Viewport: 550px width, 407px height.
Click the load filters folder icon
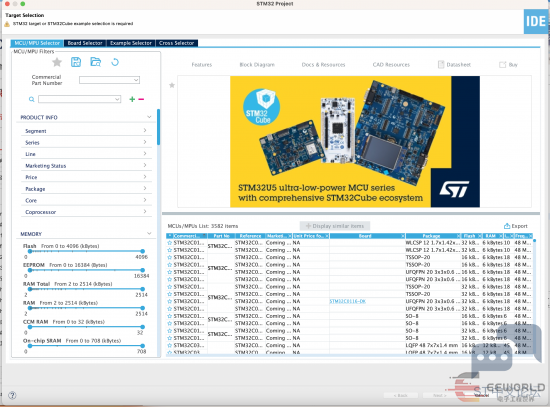[95, 62]
